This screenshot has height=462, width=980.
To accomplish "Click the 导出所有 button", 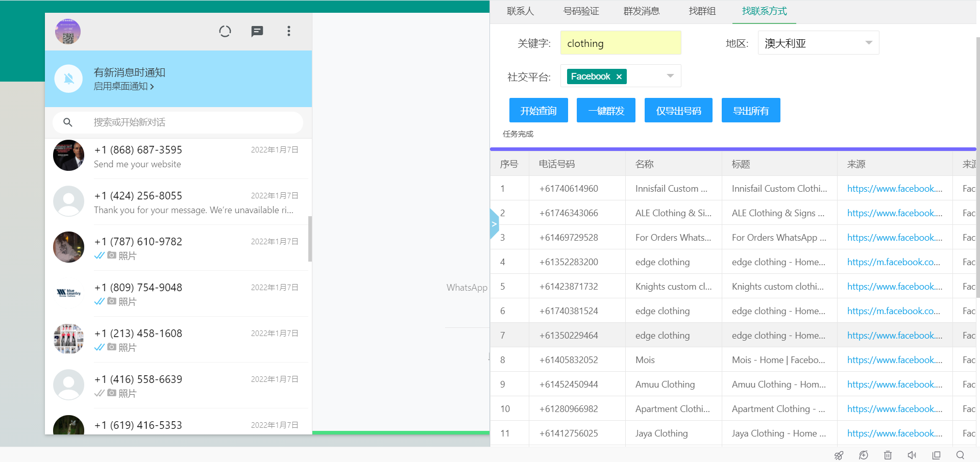I will tap(751, 111).
